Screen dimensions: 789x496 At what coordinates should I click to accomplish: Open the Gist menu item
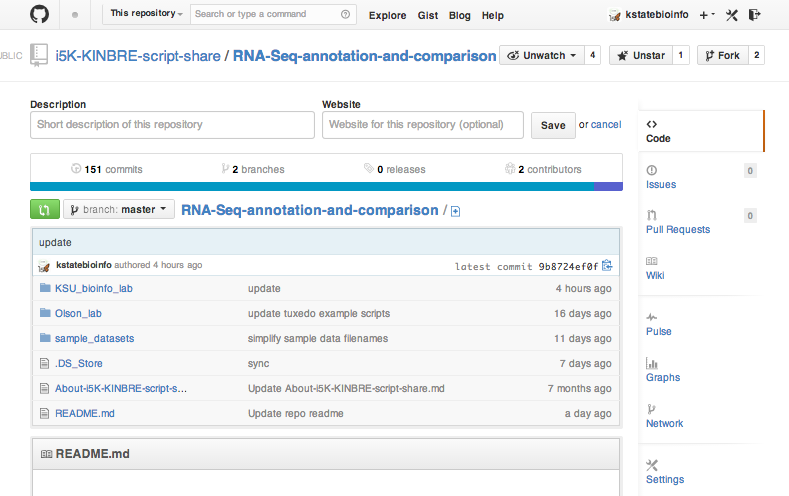pos(428,16)
